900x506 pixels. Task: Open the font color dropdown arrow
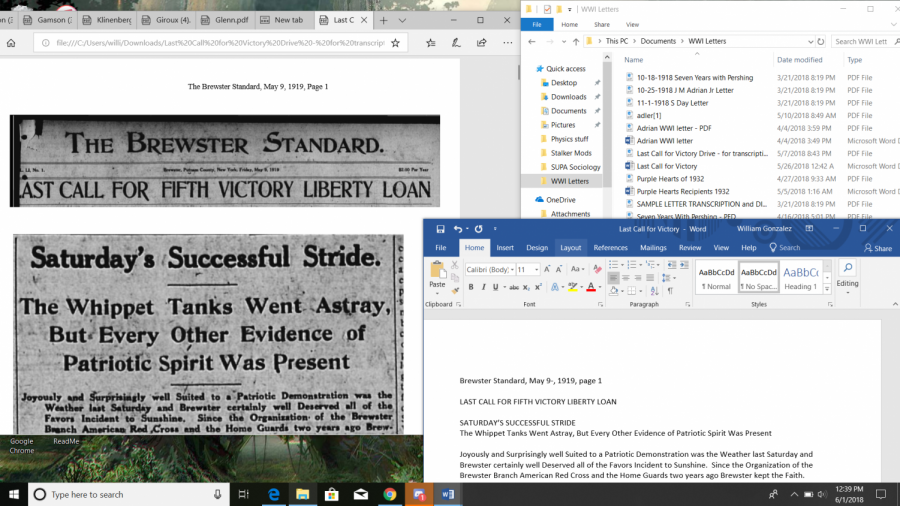pyautogui.click(x=600, y=287)
